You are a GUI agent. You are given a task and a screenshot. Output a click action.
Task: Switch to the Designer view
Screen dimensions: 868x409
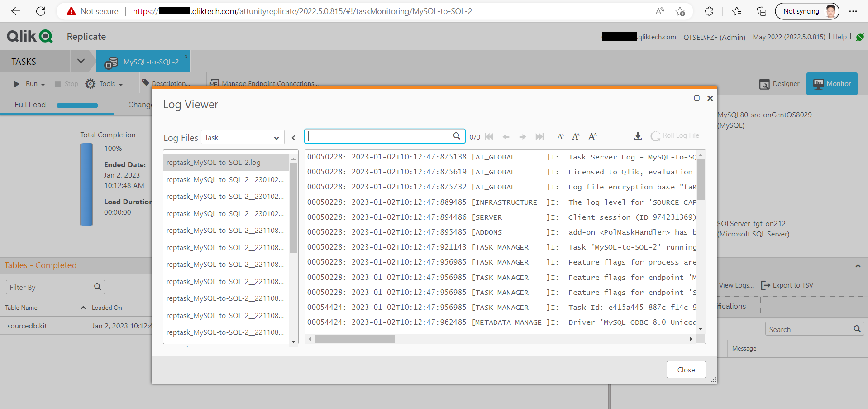(779, 83)
